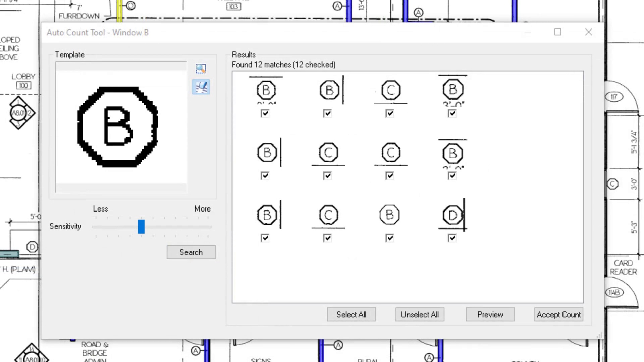Click Select All matches button

tap(351, 315)
